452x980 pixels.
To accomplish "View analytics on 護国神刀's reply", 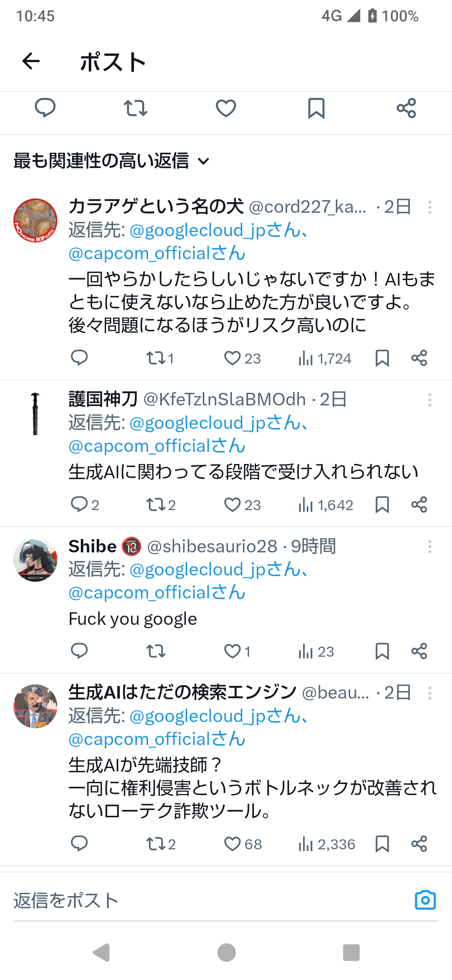I will click(326, 505).
